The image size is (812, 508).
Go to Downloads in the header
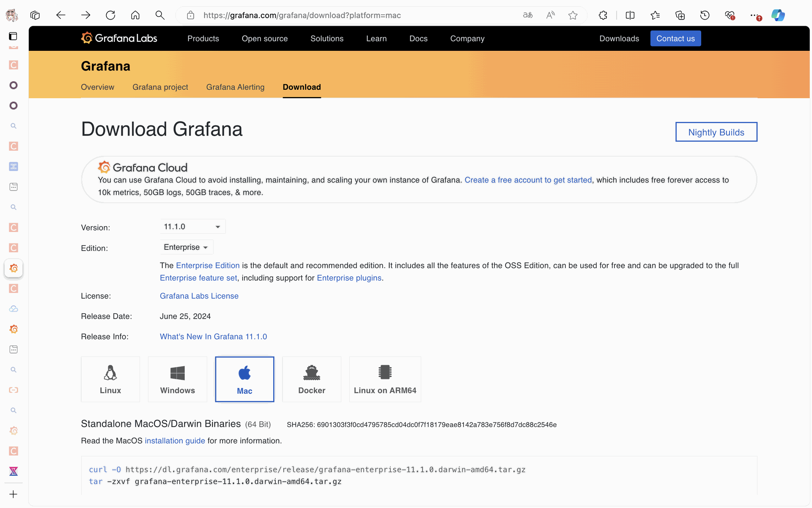pos(619,39)
